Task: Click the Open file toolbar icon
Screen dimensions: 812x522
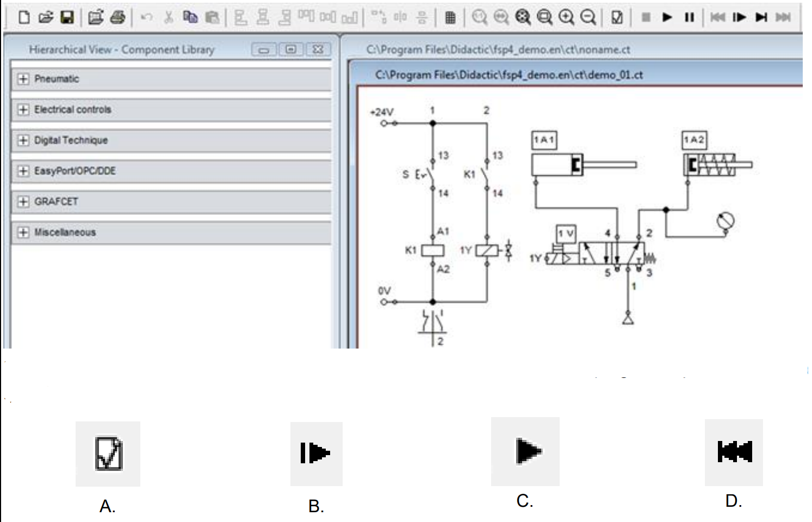Action: coord(46,17)
